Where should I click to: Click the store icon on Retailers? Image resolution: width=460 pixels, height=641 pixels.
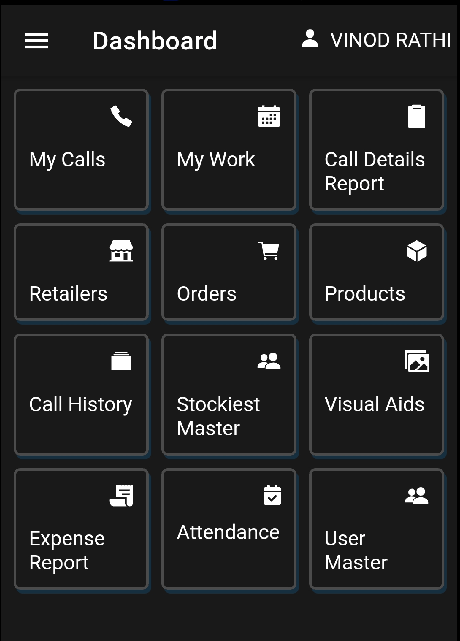coord(121,251)
